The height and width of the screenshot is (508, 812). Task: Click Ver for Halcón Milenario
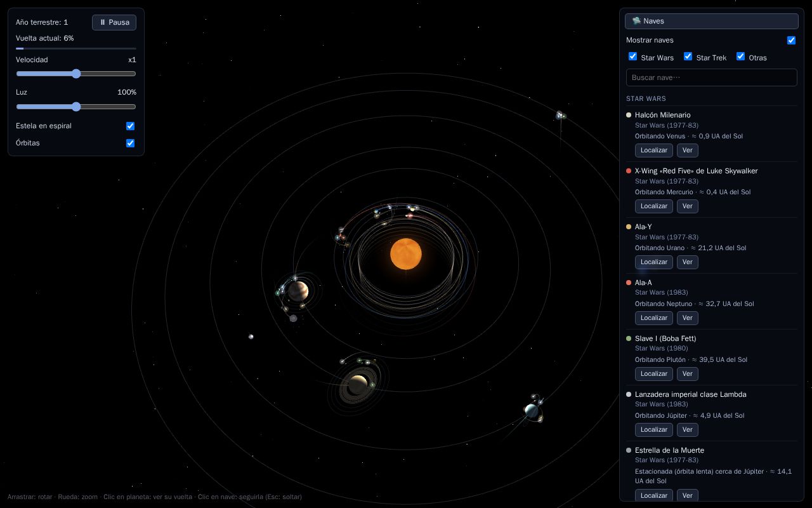pyautogui.click(x=688, y=150)
